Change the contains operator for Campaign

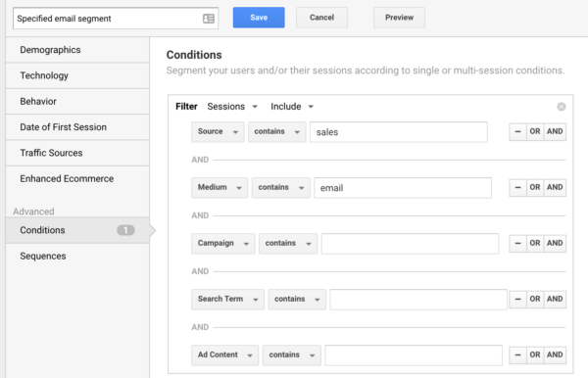(288, 244)
